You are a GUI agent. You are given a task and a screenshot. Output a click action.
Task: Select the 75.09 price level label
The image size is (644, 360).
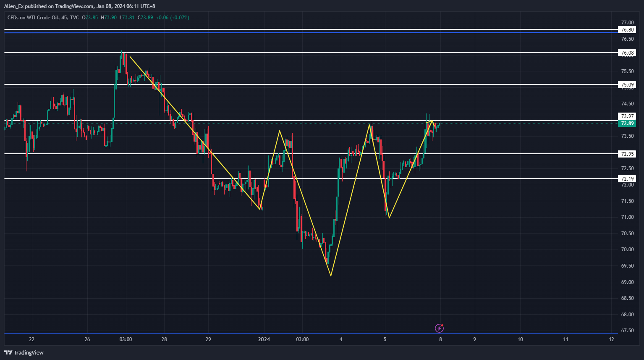click(627, 85)
